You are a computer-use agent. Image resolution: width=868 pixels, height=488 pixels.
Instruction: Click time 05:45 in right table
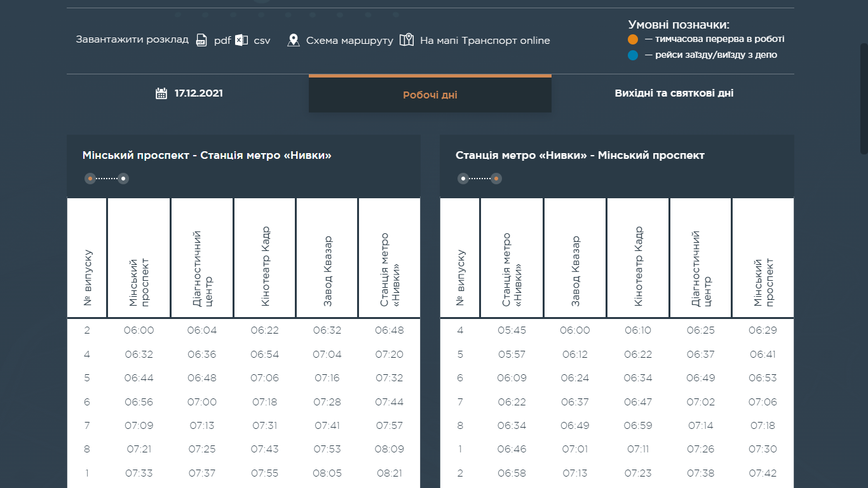tap(512, 330)
